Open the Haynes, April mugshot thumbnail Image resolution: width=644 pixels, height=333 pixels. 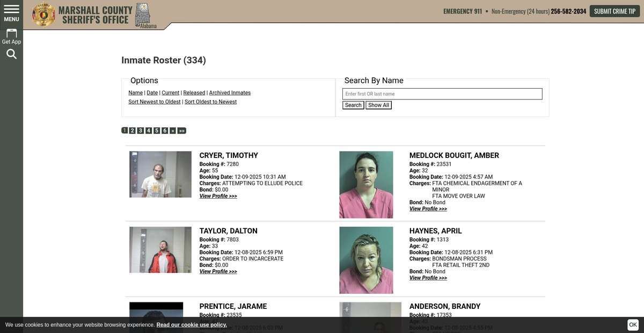[x=366, y=260]
